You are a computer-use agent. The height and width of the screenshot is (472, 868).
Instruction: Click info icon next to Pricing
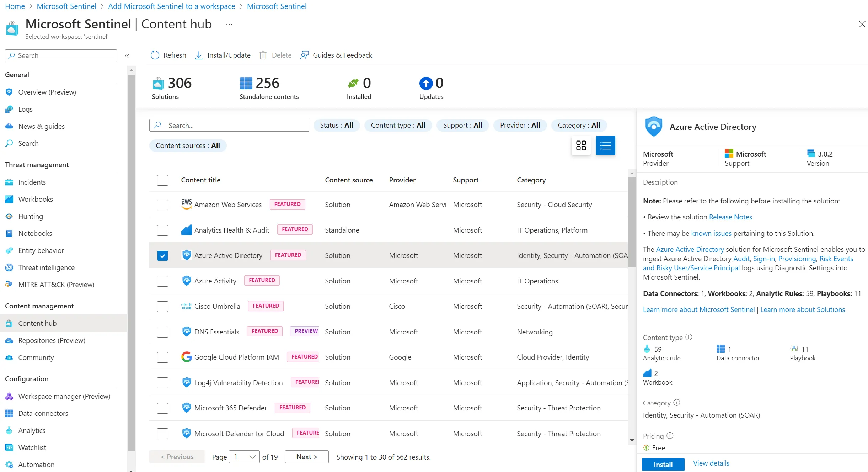click(x=670, y=435)
